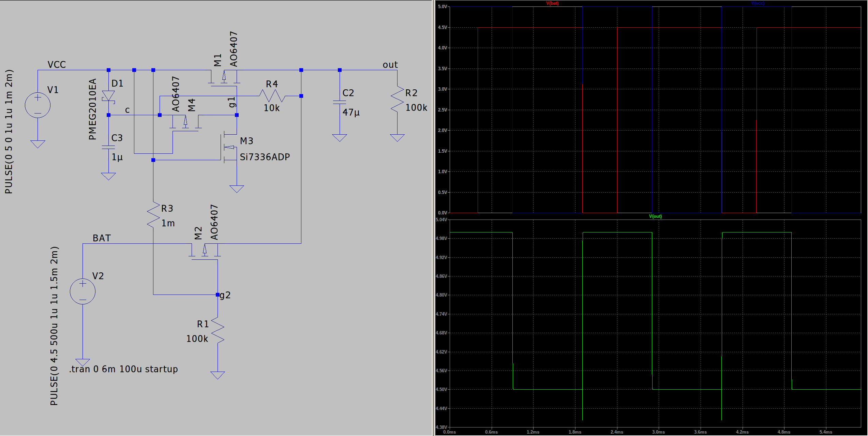Click the 100k value of R1
Image resolution: width=868 pixels, height=436 pixels.
[197, 339]
